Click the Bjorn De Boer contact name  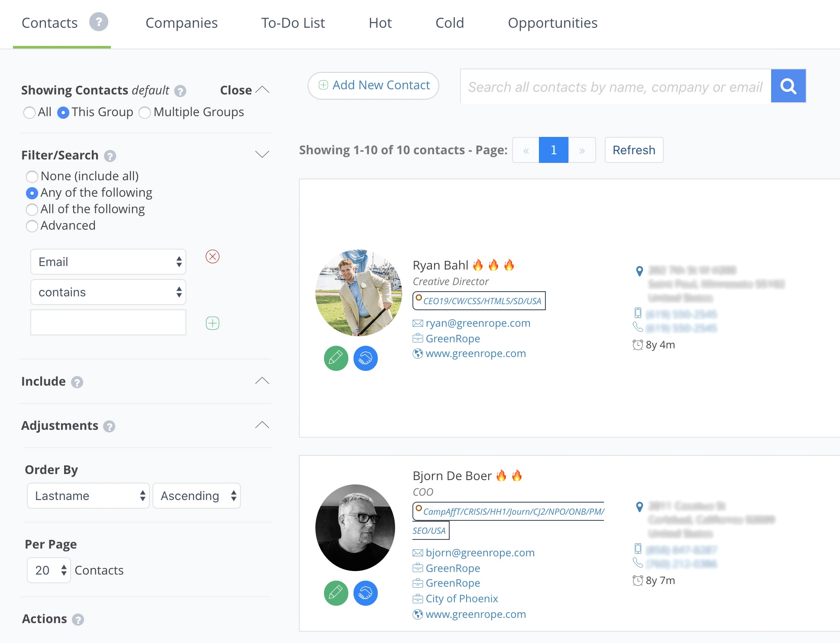[452, 476]
